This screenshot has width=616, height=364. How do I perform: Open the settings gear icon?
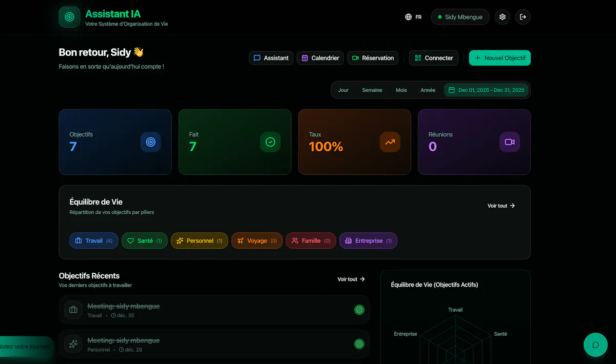pyautogui.click(x=503, y=17)
